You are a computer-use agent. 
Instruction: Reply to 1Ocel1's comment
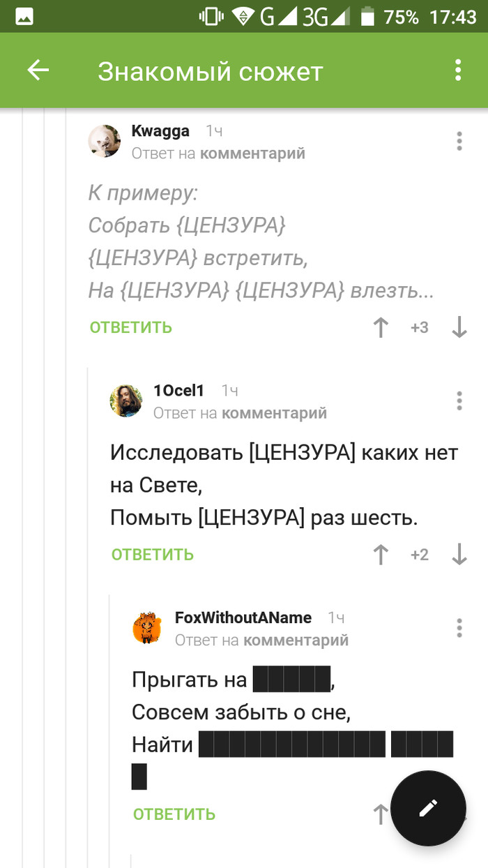pyautogui.click(x=153, y=555)
